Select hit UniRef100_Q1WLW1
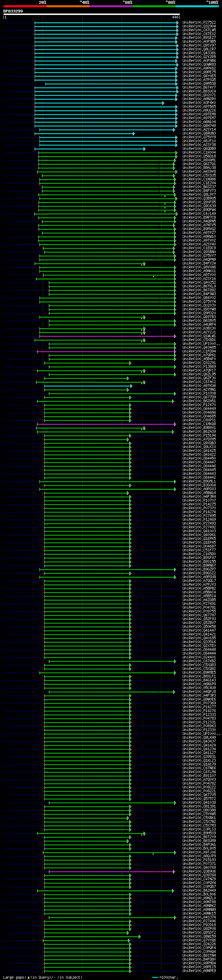Image resolution: width=222 pixels, height=980 pixels. [x=199, y=336]
